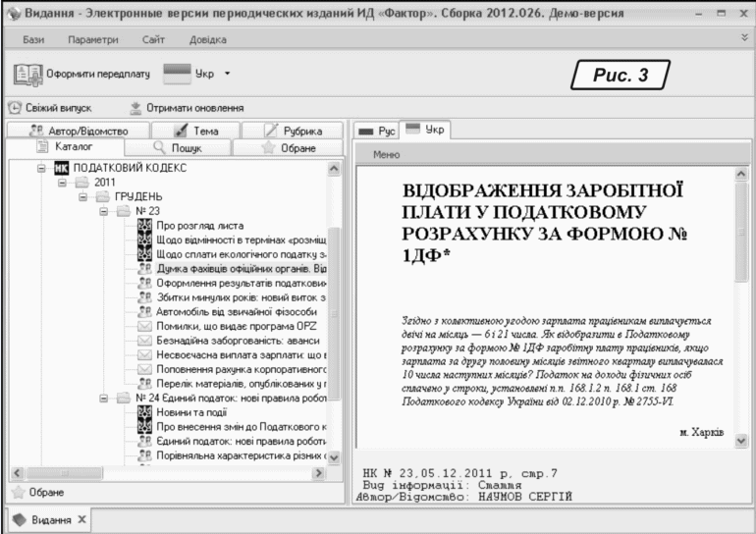Click the star icon in bottom Обране bar
This screenshot has height=534, width=756.
pyautogui.click(x=15, y=491)
